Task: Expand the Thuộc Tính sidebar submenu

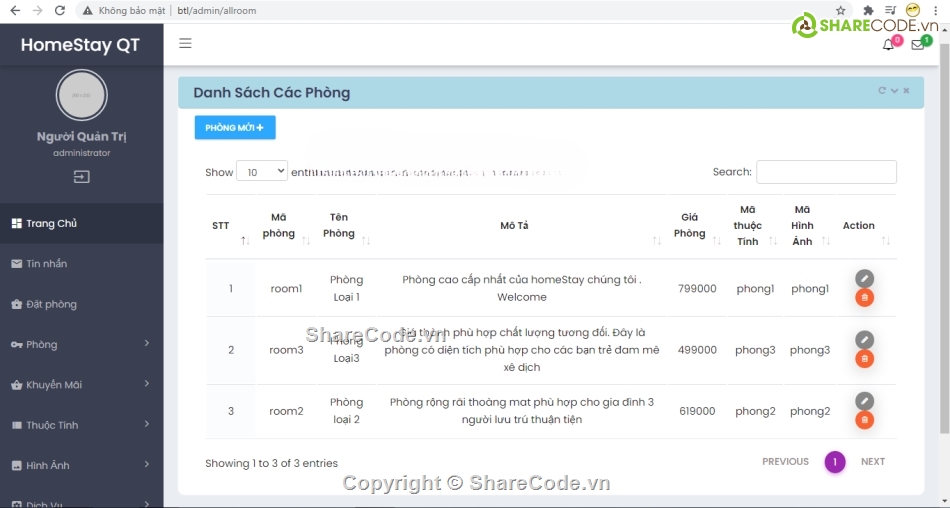Action: pyautogui.click(x=81, y=425)
